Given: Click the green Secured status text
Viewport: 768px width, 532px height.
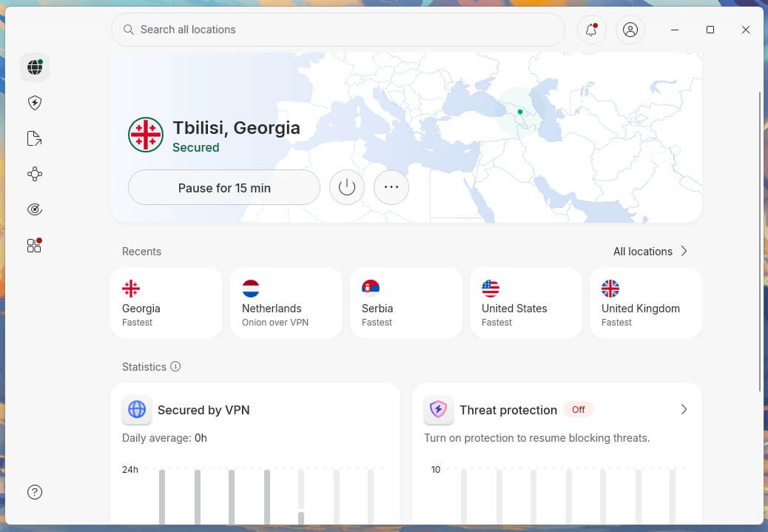Looking at the screenshot, I should 196,147.
